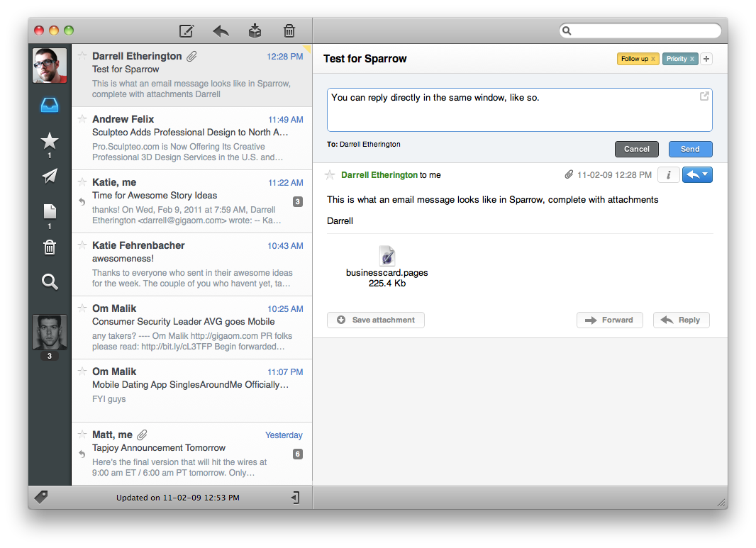Open the businesscard.pages attachment icon
The width and height of the screenshot is (756, 548).
pos(387,256)
